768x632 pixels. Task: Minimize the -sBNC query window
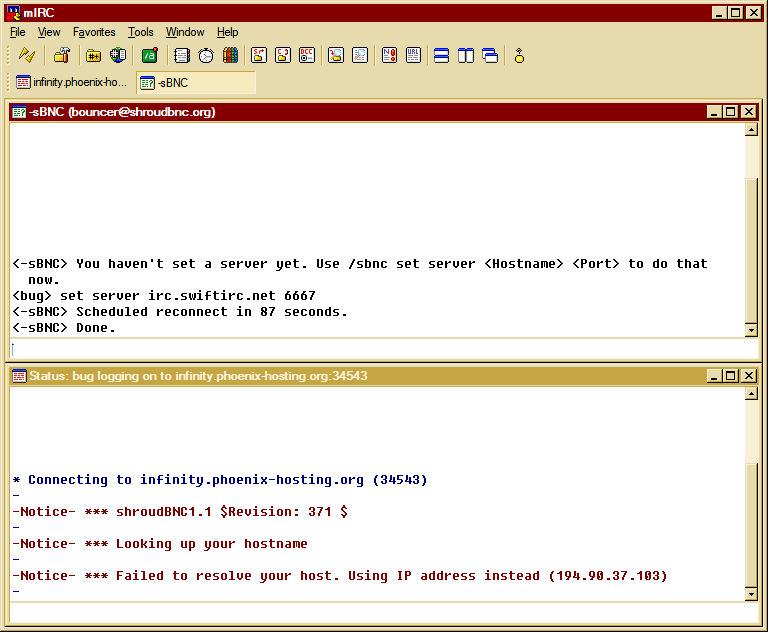click(714, 112)
